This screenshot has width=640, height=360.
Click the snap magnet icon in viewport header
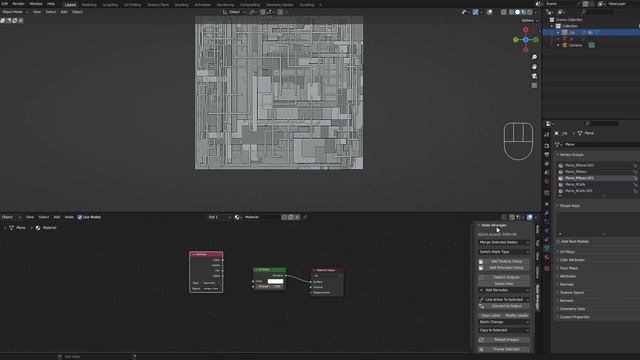tap(262, 12)
